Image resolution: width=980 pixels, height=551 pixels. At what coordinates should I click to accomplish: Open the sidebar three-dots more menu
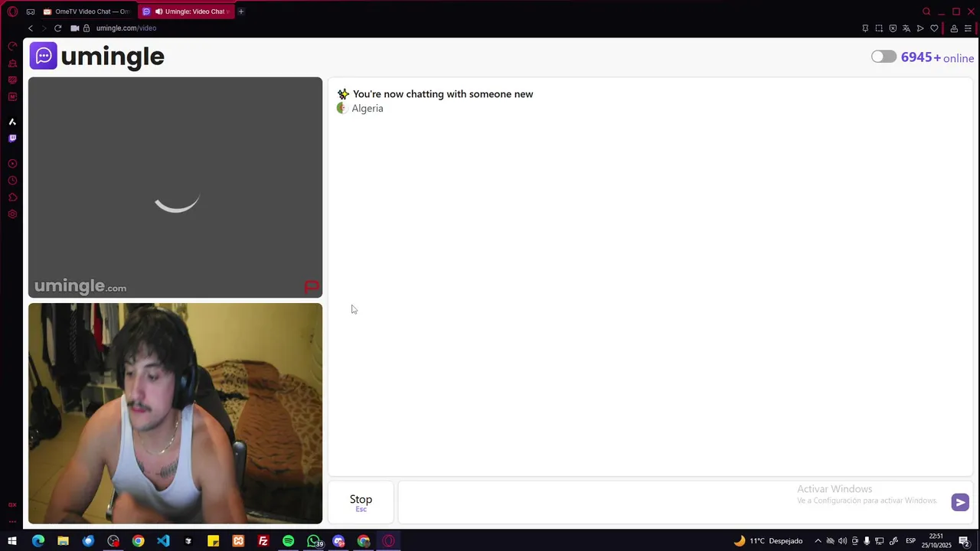(12, 521)
